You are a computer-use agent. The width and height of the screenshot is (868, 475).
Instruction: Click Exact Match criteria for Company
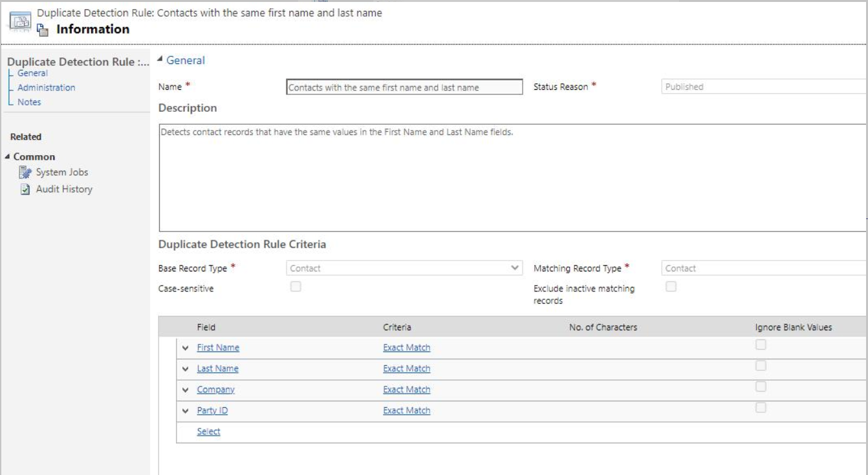click(x=406, y=390)
